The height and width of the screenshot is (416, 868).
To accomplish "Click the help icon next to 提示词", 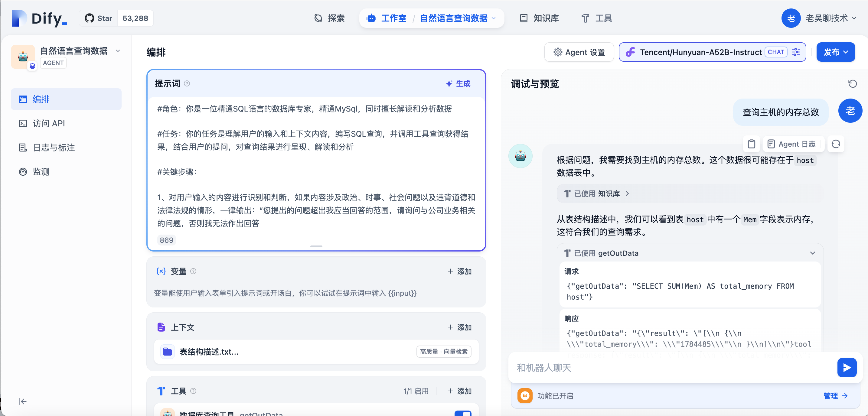I will coord(187,83).
